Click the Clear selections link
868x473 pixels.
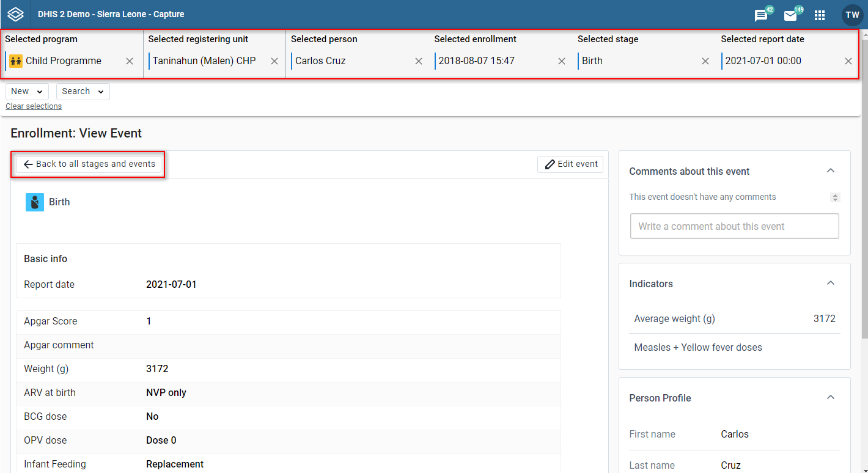point(34,106)
